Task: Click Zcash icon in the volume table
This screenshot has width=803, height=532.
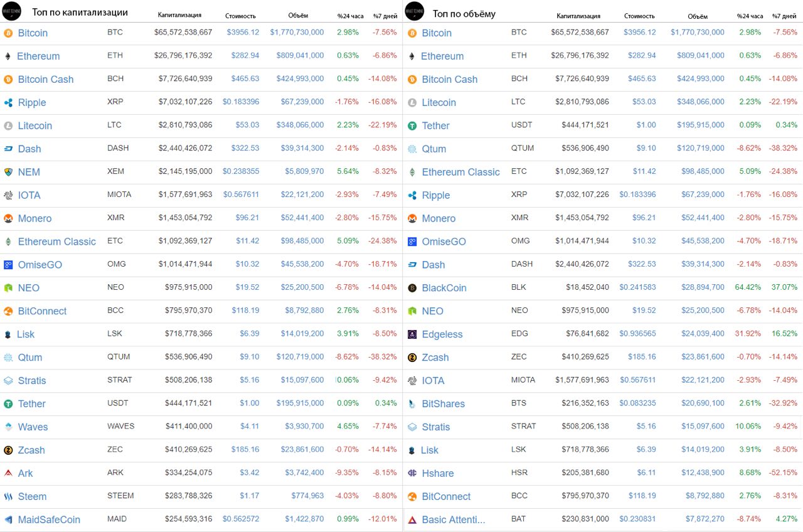Action: pyautogui.click(x=412, y=358)
